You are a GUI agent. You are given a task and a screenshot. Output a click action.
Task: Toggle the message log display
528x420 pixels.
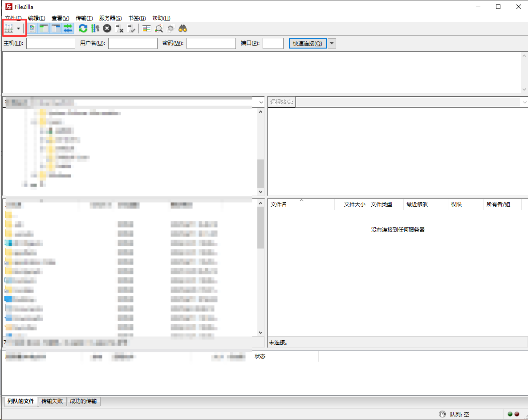pos(32,29)
